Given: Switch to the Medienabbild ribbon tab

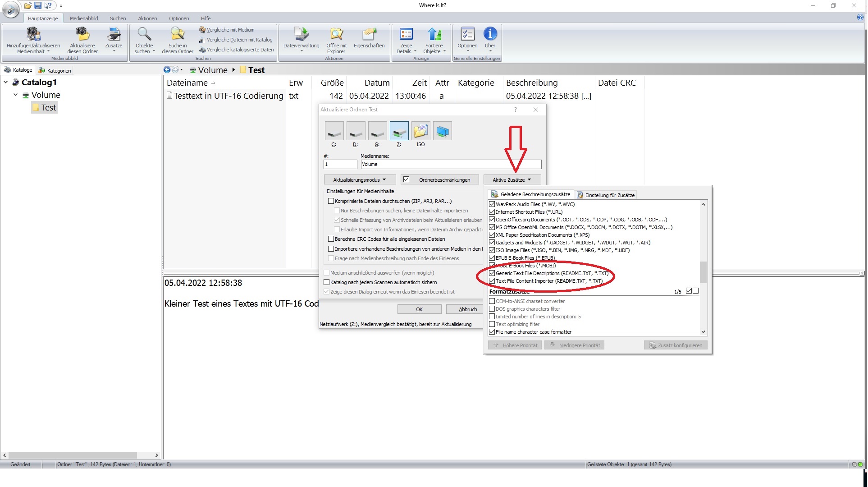Looking at the screenshot, I should [84, 18].
